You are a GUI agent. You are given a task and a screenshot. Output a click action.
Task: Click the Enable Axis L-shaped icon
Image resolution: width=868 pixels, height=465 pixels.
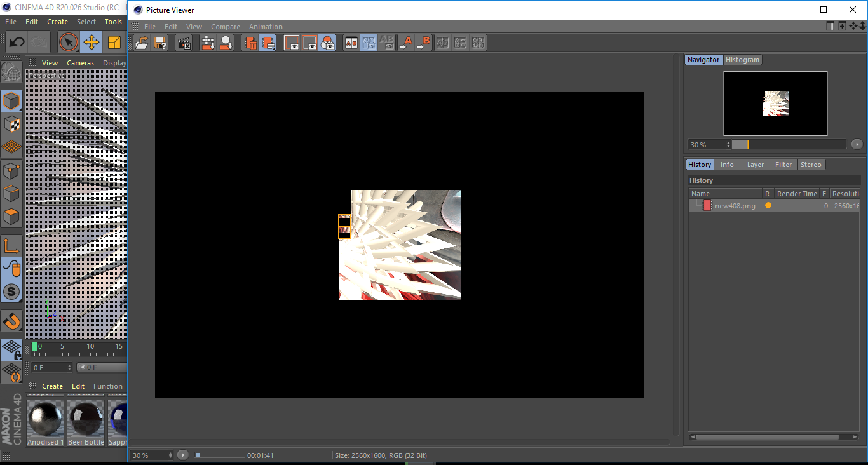pyautogui.click(x=11, y=245)
